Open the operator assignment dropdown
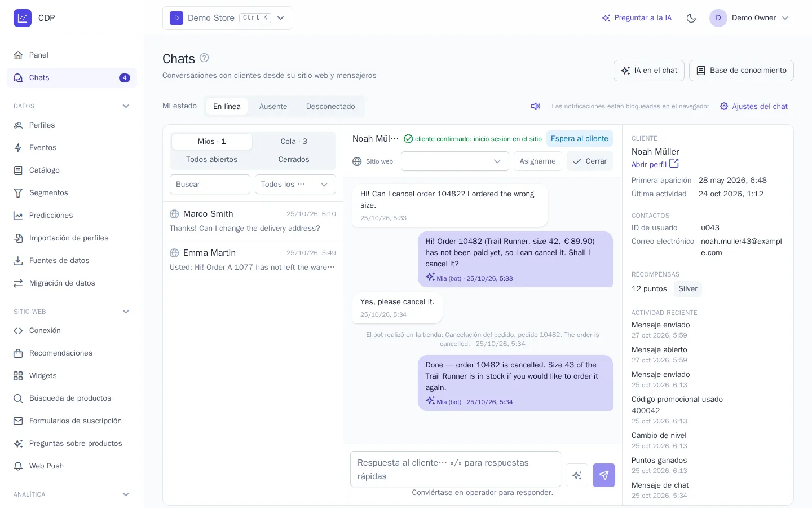812x508 pixels. coord(455,161)
